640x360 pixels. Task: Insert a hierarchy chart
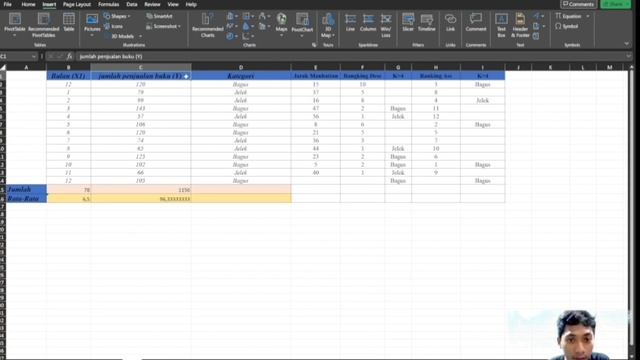pyautogui.click(x=247, y=16)
